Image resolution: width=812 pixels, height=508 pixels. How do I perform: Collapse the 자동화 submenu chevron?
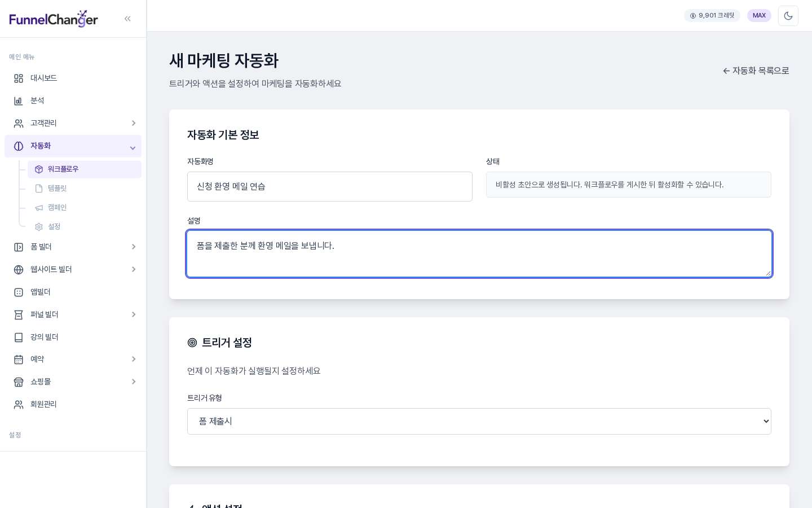(133, 148)
